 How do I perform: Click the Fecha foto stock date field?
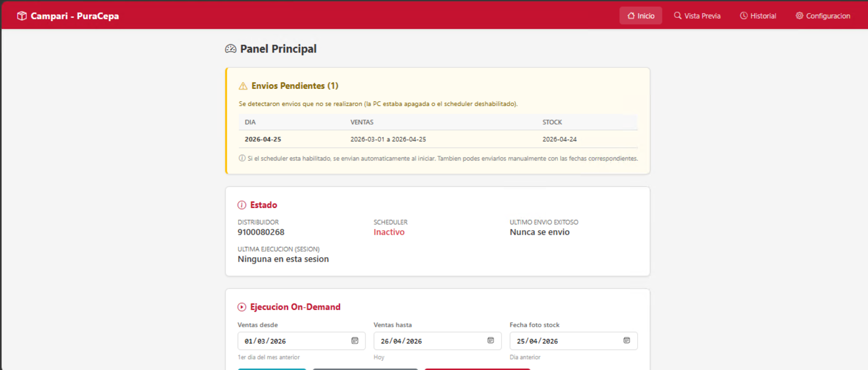[574, 341]
